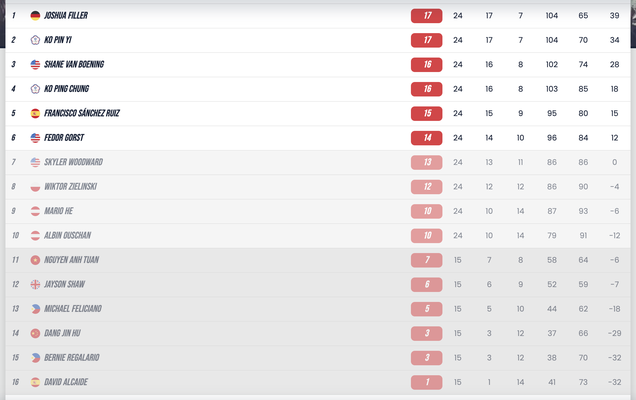Viewport: 636px width, 400px height.
Task: Open Skyler Woodward's player link
Action: (x=73, y=162)
